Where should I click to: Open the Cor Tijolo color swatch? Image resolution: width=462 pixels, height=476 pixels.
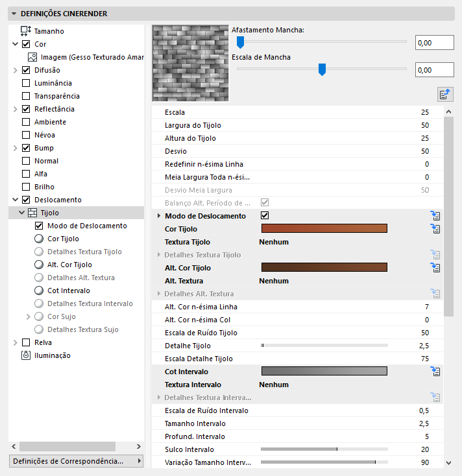324,229
